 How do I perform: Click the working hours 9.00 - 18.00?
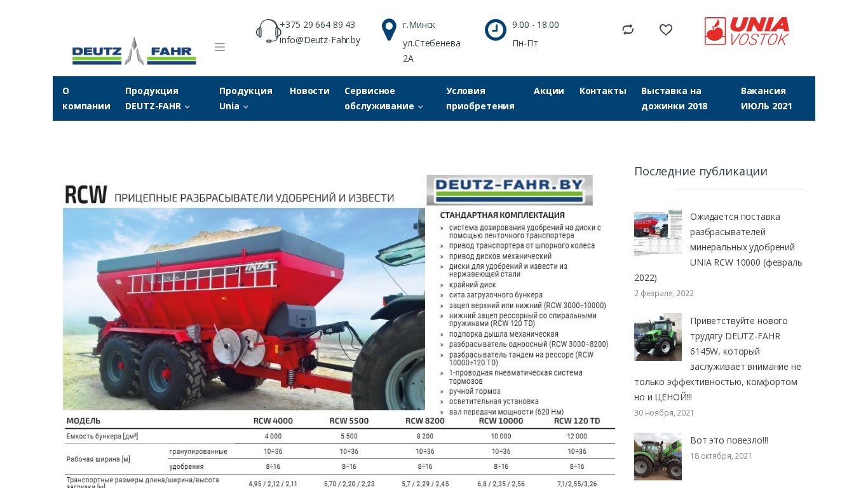click(x=536, y=25)
